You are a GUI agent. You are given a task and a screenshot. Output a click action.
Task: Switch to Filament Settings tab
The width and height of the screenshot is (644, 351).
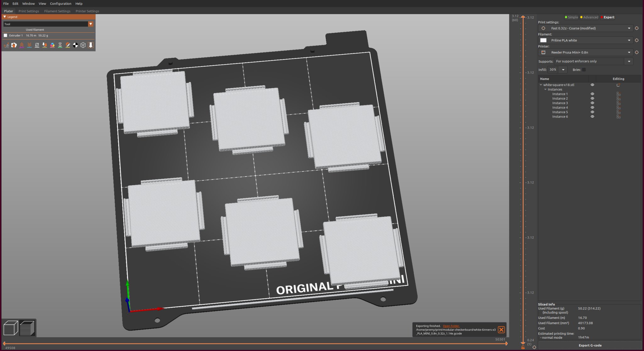click(x=57, y=11)
